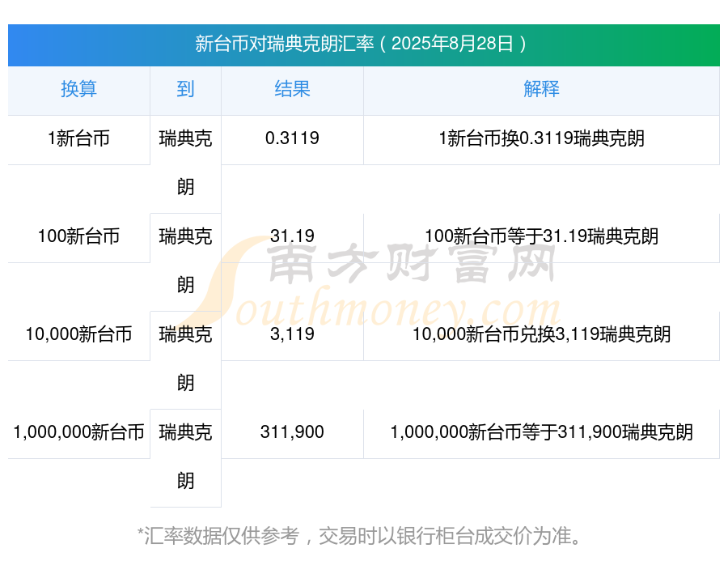Viewport: 728px width, 561px height.
Task: Click the explanation 1,000,000新台币等于311,900瑞典克朗
Action: click(541, 433)
